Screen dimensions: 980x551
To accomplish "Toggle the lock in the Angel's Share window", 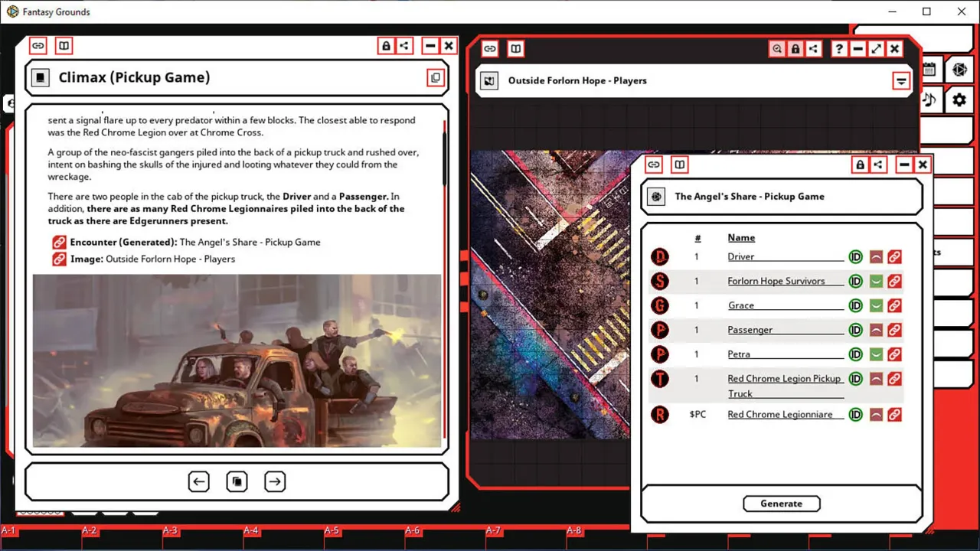I will (860, 165).
